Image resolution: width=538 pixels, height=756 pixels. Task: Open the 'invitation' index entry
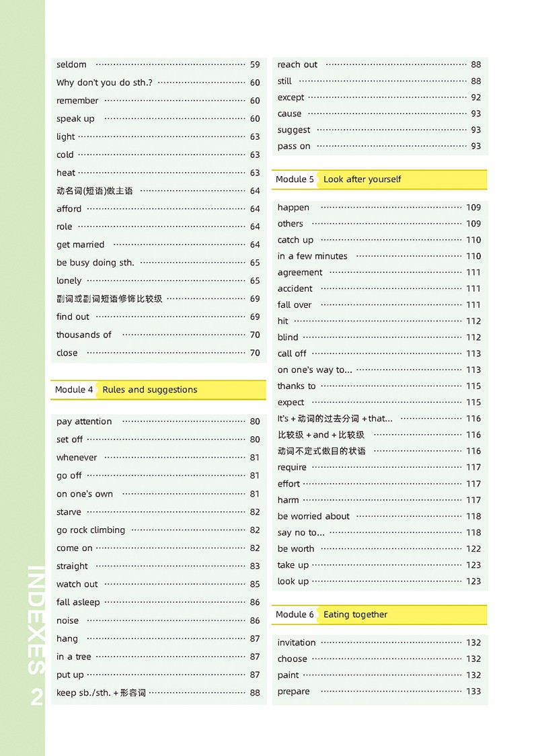(x=297, y=642)
